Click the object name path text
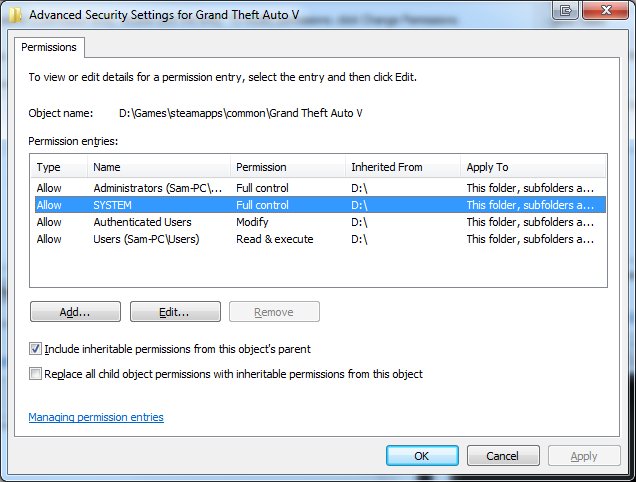This screenshot has width=636, height=482. 240,113
